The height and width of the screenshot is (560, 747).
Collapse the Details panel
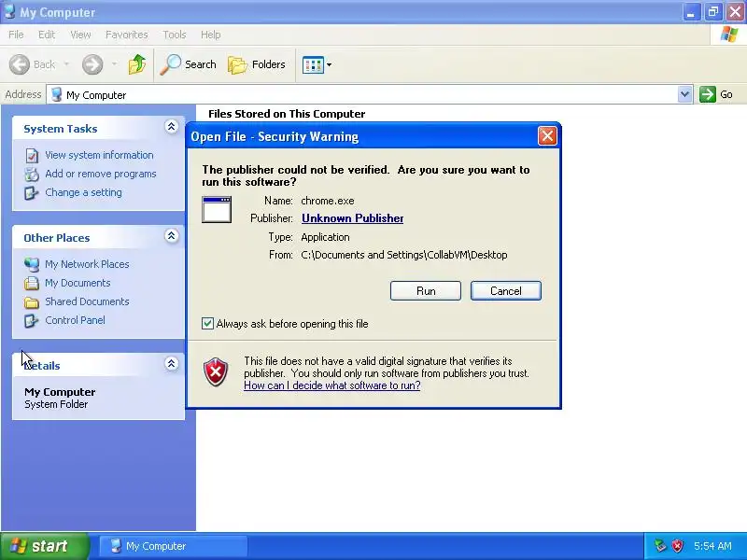click(171, 364)
